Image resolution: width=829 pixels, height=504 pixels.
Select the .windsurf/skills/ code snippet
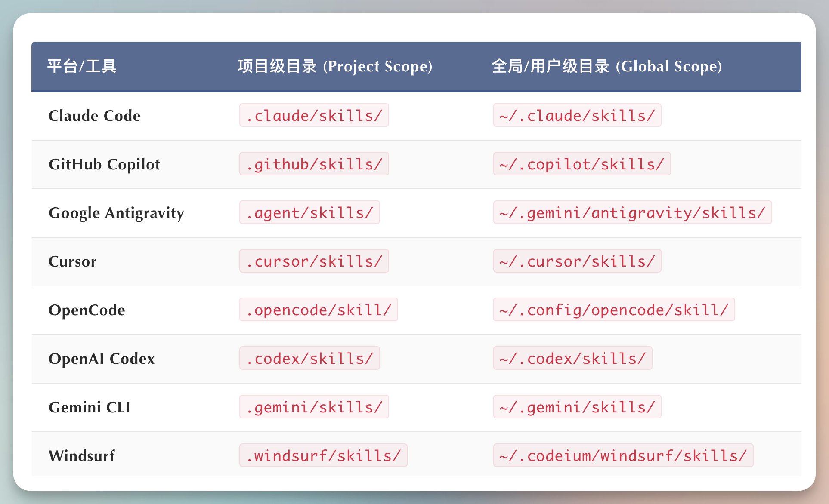(x=323, y=455)
